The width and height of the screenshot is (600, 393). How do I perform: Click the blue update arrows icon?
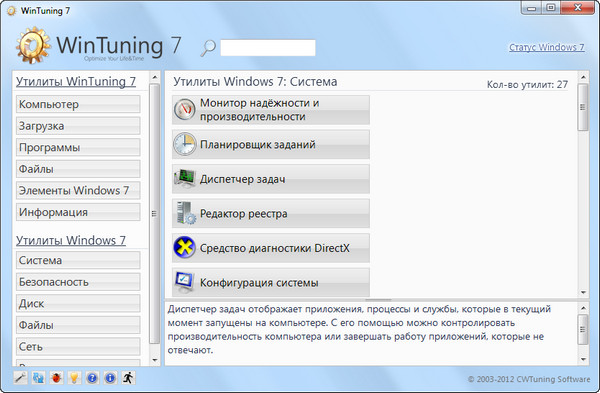[38, 378]
